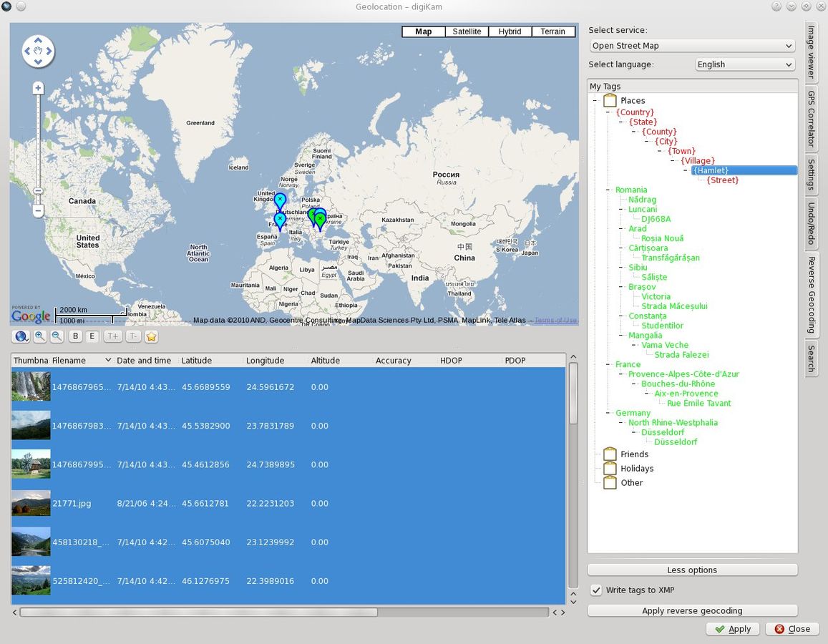The image size is (828, 644).
Task: Open the Select language dropdown
Action: click(x=745, y=64)
